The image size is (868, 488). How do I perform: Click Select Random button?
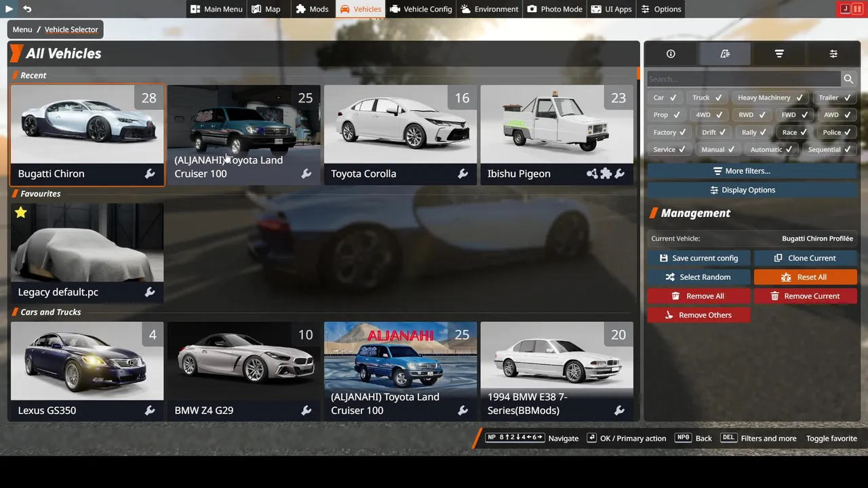(698, 277)
